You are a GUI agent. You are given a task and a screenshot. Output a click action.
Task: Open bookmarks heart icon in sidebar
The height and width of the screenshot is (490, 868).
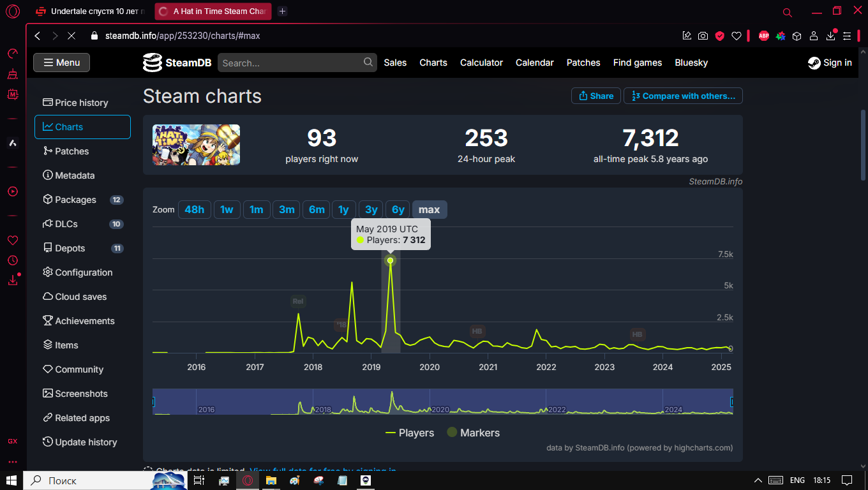[12, 241]
